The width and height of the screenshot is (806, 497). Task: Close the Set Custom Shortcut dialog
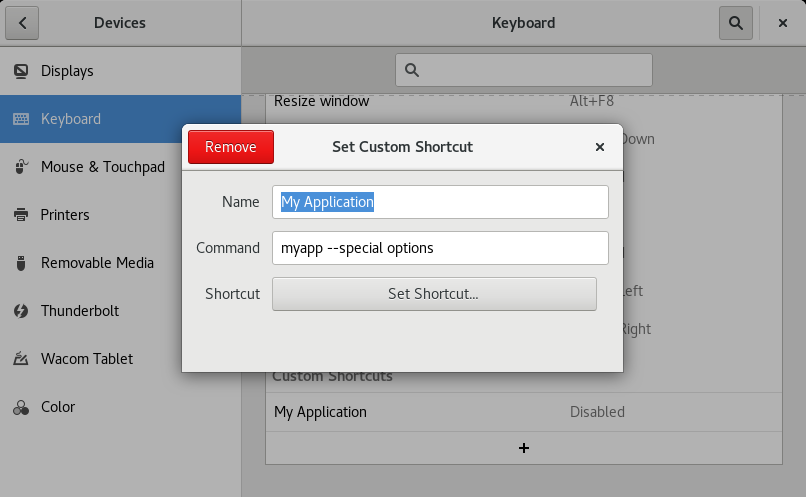pyautogui.click(x=600, y=147)
